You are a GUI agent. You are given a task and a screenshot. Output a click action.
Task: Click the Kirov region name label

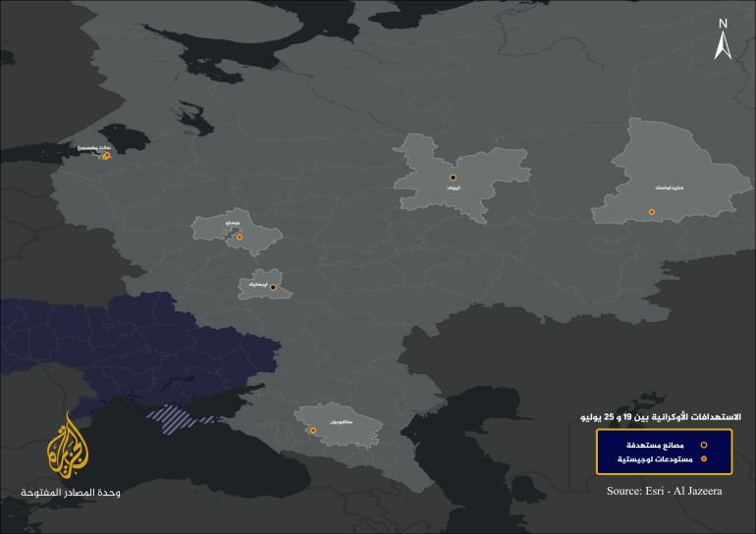[454, 187]
